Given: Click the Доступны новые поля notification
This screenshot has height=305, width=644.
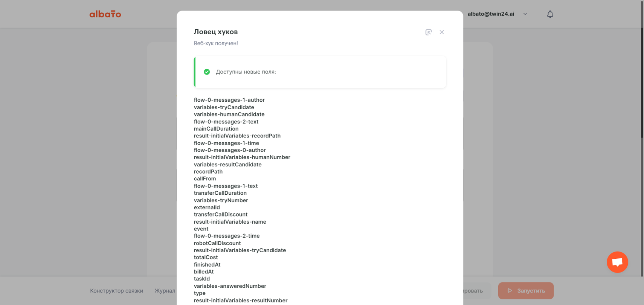Looking at the screenshot, I should coord(320,72).
